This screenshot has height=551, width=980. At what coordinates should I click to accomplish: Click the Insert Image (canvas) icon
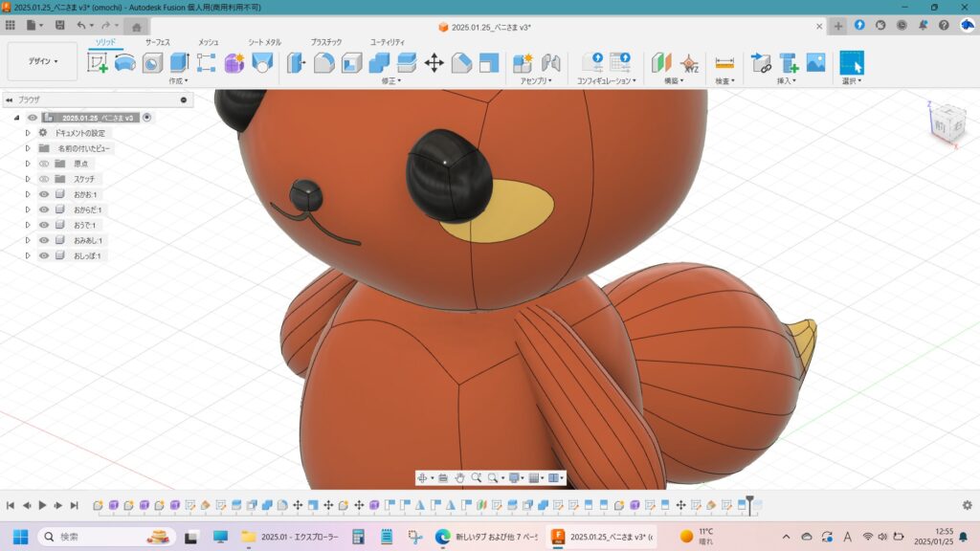click(x=815, y=63)
